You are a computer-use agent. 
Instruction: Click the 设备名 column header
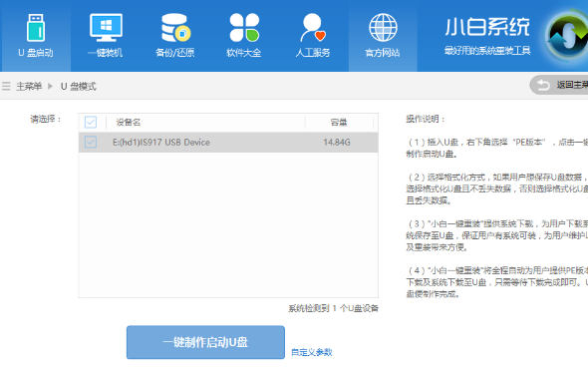click(129, 122)
